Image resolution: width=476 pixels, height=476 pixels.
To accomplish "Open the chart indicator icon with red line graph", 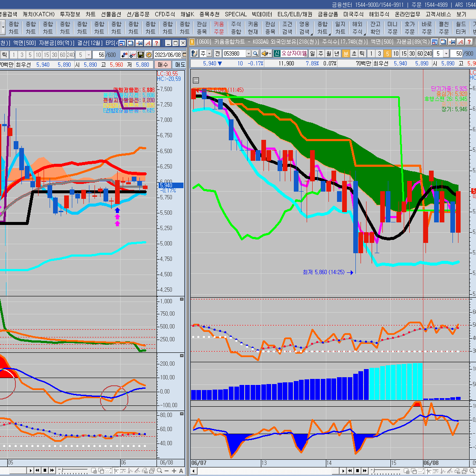I will point(132,55).
